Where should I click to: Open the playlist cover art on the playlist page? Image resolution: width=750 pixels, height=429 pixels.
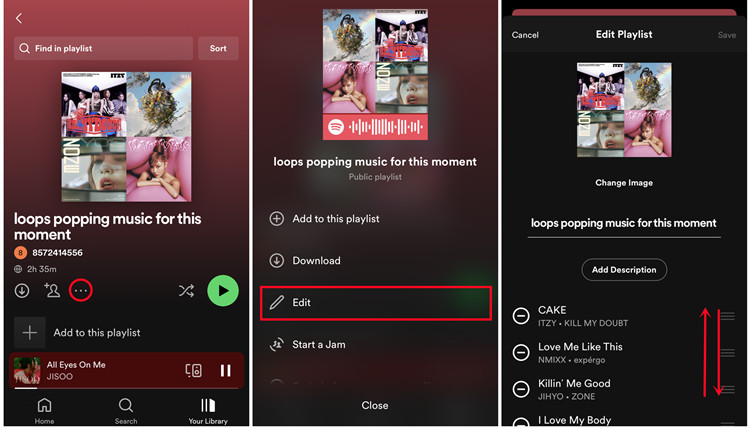tap(126, 137)
